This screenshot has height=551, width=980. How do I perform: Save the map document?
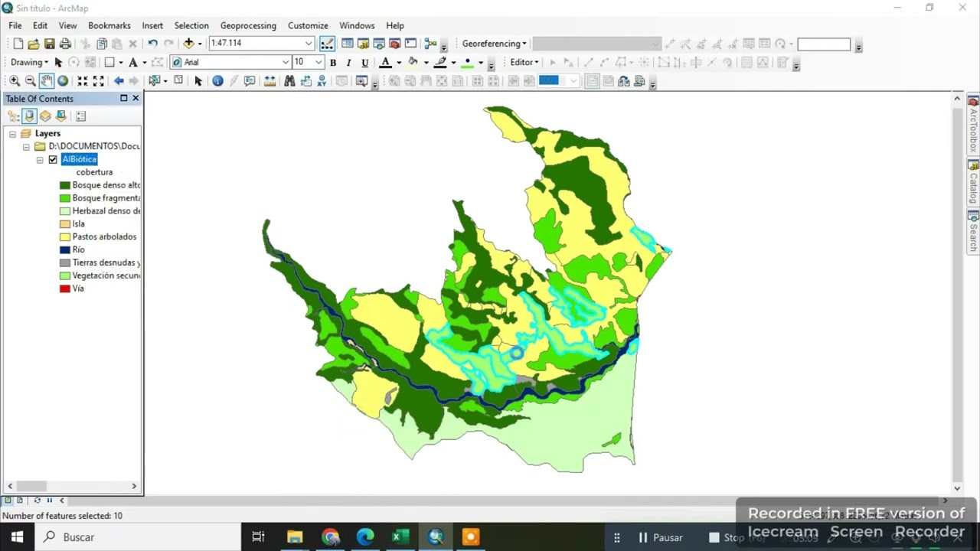(x=49, y=44)
